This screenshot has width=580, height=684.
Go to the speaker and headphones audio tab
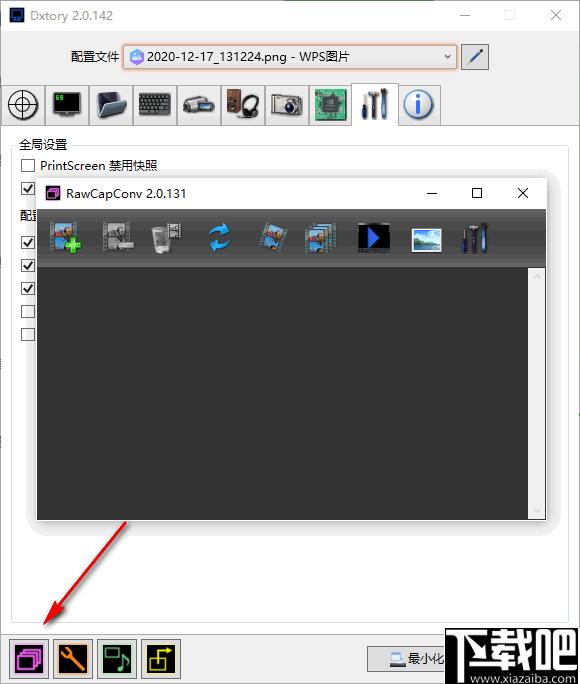(243, 105)
